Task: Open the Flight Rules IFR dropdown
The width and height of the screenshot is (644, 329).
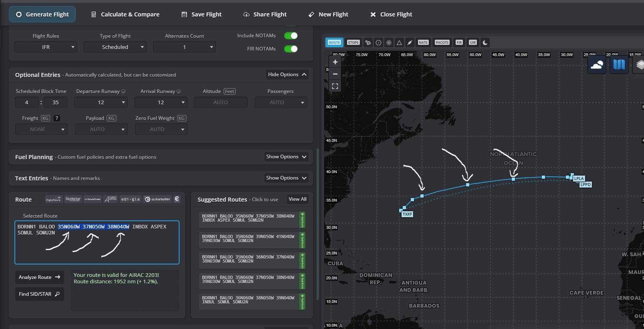Action: coord(46,47)
